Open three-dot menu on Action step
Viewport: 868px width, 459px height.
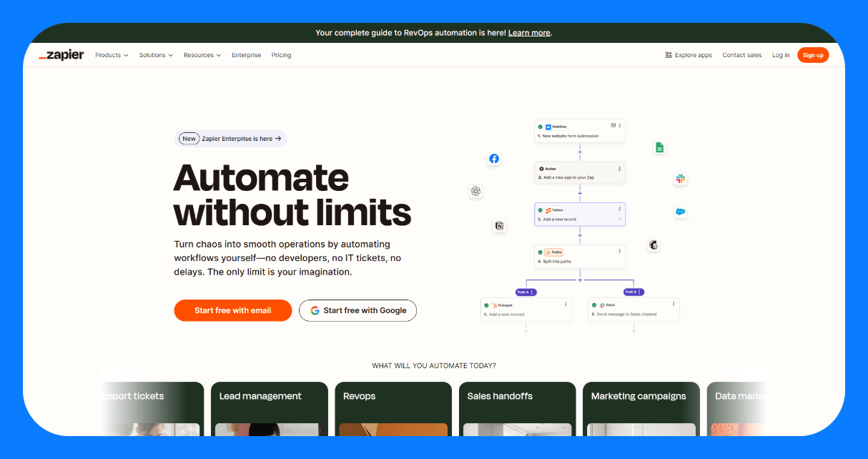620,168
